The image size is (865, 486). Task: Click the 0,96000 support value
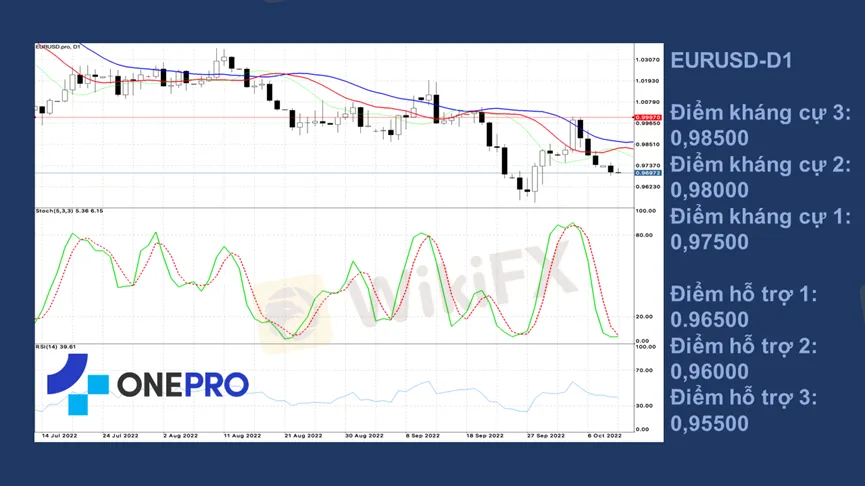(709, 371)
